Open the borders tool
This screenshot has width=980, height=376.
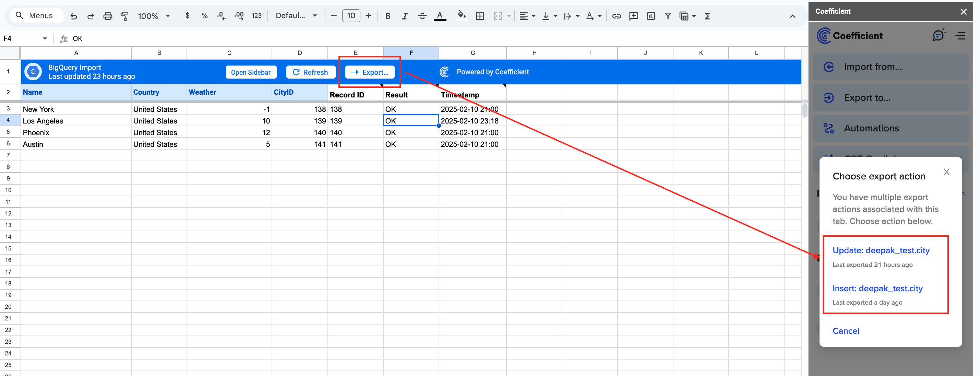480,16
